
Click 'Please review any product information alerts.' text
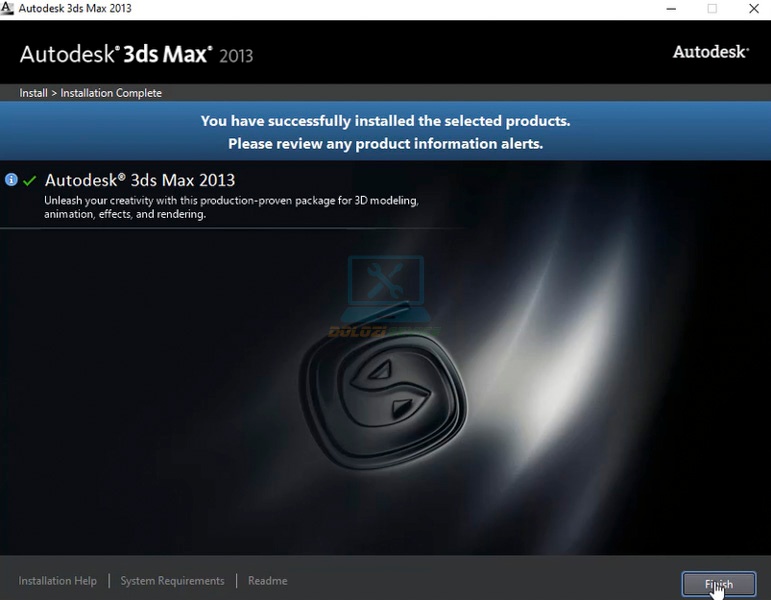coord(386,144)
